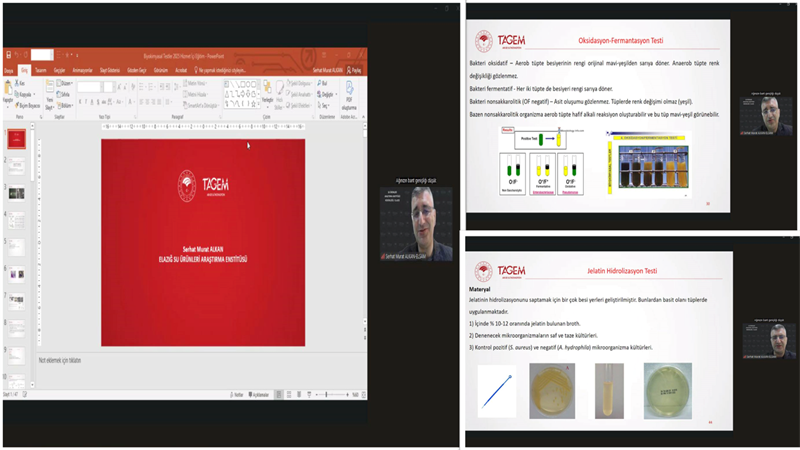Switch to Normal view in status bar
The image size is (800, 450).
[280, 394]
